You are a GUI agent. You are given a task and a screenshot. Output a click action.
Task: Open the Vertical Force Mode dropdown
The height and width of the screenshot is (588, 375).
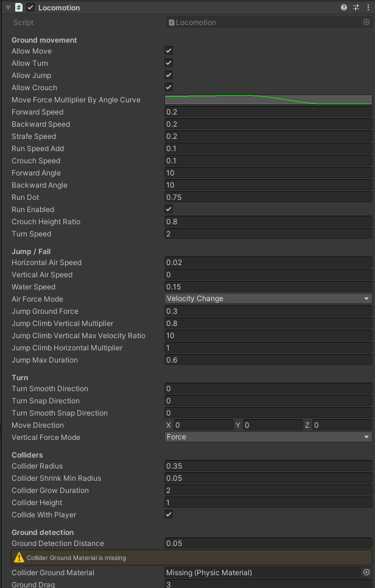[268, 437]
